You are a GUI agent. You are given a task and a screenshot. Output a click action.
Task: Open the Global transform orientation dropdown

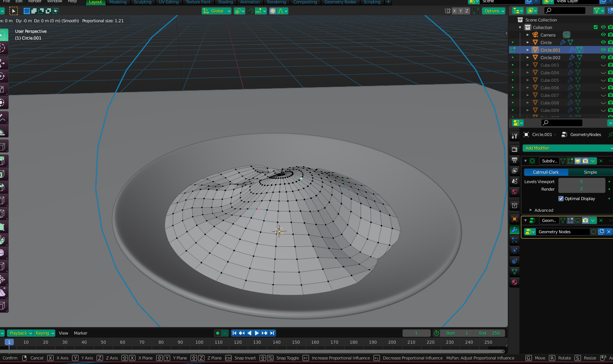pyautogui.click(x=217, y=11)
